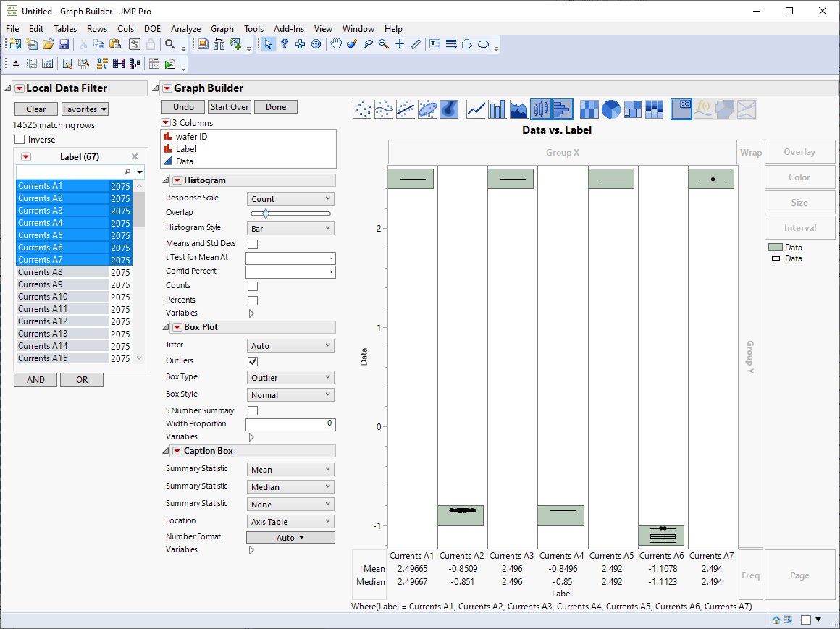This screenshot has height=629, width=840.
Task: Open the Box Type dropdown
Action: [x=290, y=378]
